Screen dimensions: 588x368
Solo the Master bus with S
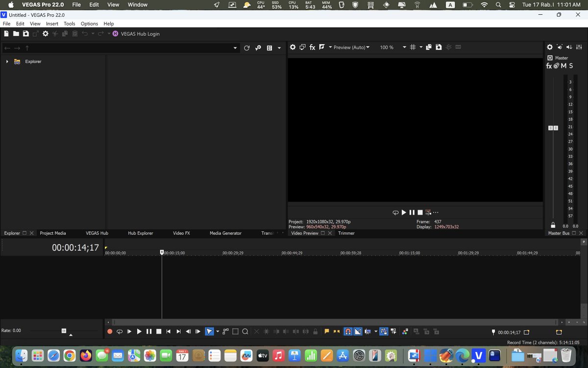[x=571, y=66]
